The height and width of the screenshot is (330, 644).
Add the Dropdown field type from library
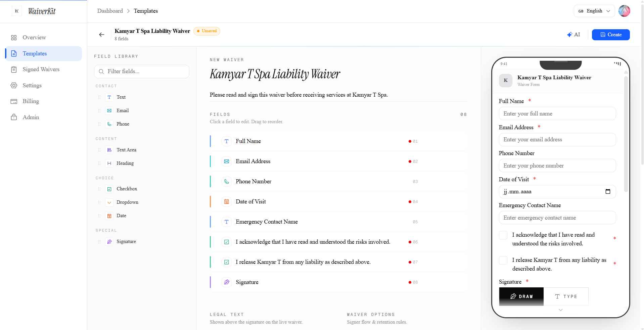coord(142,202)
